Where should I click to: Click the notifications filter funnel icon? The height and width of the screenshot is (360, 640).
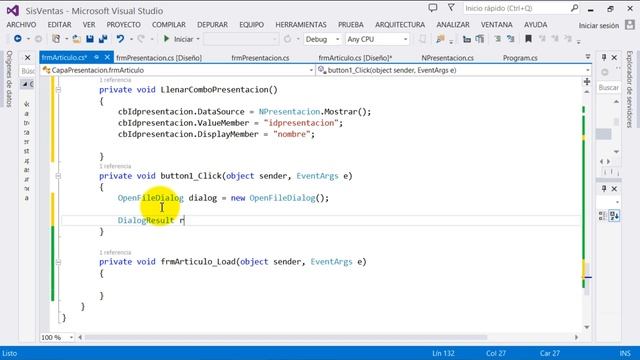pyautogui.click(x=451, y=8)
